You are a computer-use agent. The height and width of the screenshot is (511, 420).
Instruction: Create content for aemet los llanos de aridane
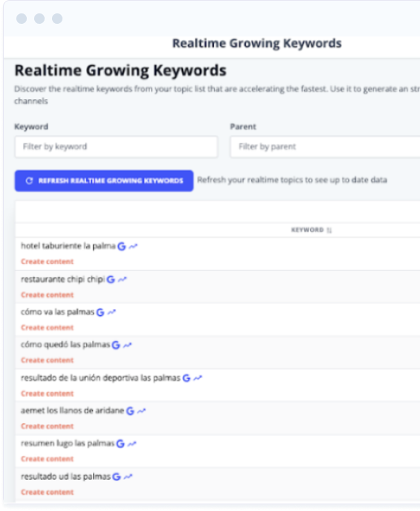coord(48,426)
